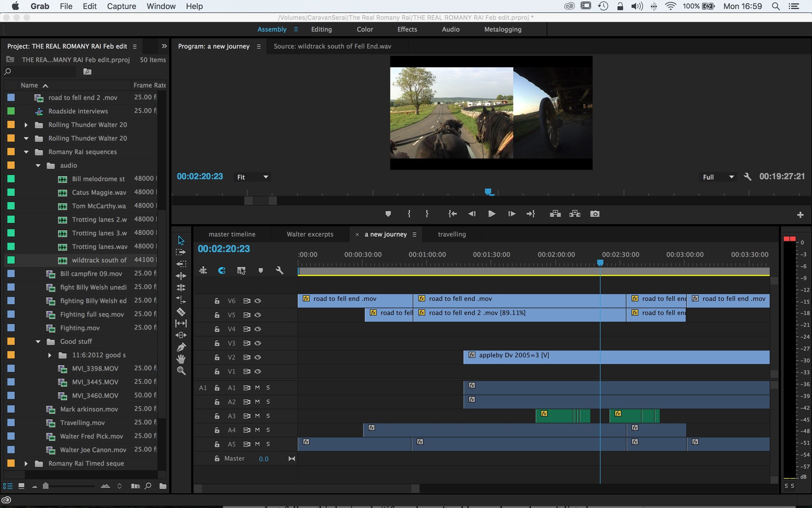Viewport: 812px width, 508px height.
Task: Select the Razor tool
Action: click(x=181, y=311)
